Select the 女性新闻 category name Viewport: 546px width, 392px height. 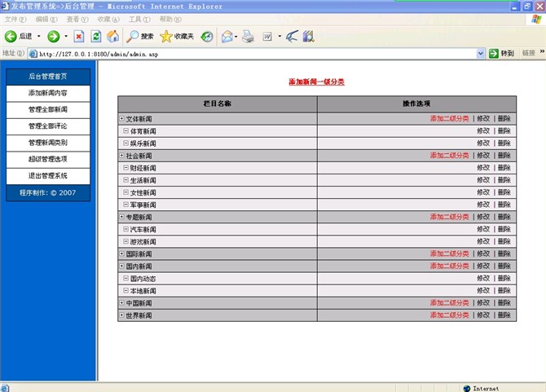(143, 192)
